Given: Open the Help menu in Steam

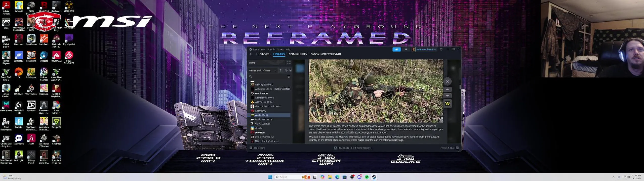Looking at the screenshot, I should pyautogui.click(x=288, y=50).
